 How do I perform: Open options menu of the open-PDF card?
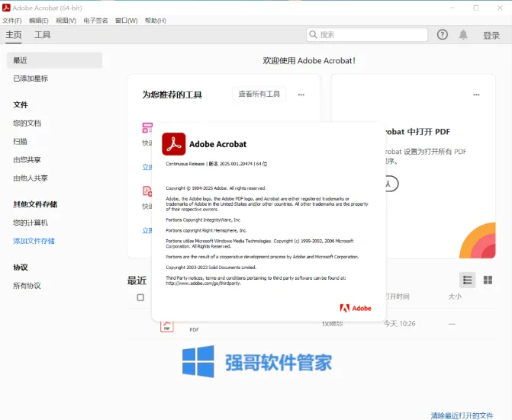[476, 95]
